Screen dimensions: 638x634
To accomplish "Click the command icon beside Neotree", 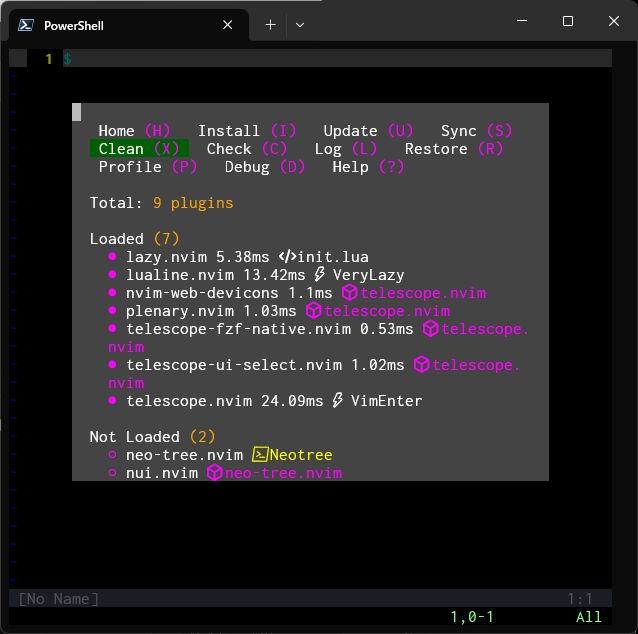I will [260, 455].
